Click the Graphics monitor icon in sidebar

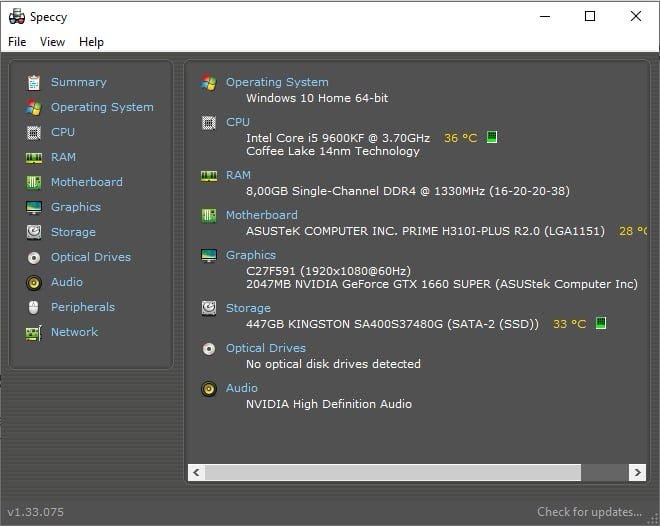tap(34, 207)
